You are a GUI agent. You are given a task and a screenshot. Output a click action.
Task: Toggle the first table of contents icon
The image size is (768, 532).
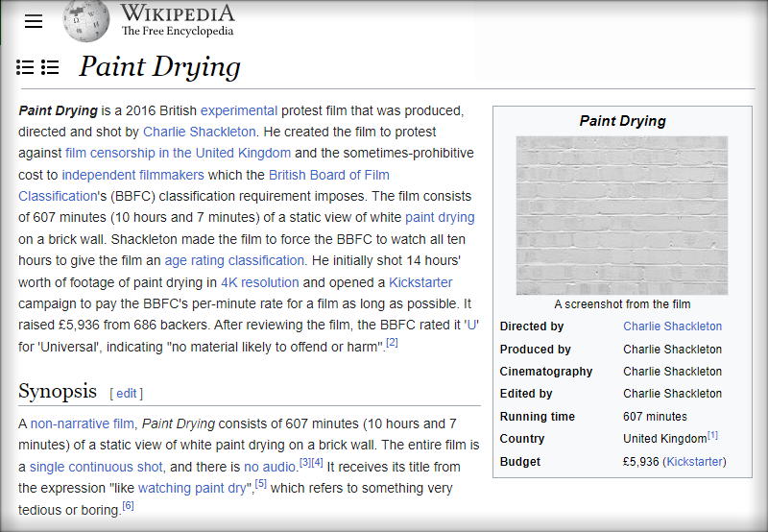[25, 67]
